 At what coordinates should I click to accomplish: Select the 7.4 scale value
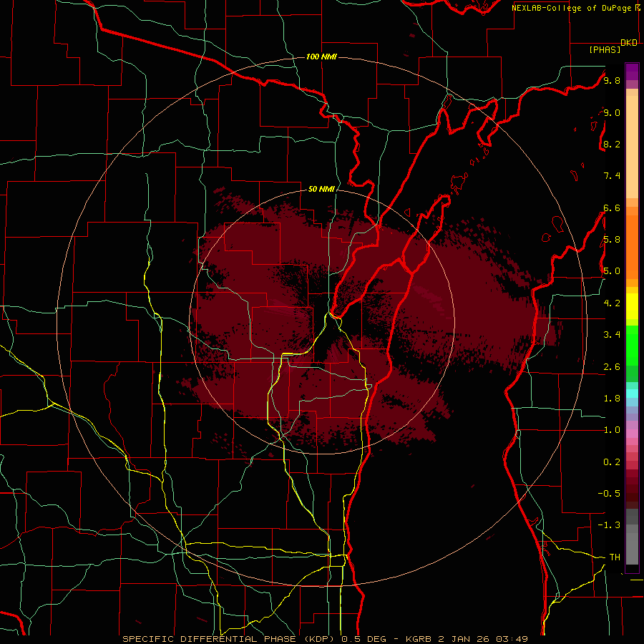point(612,176)
